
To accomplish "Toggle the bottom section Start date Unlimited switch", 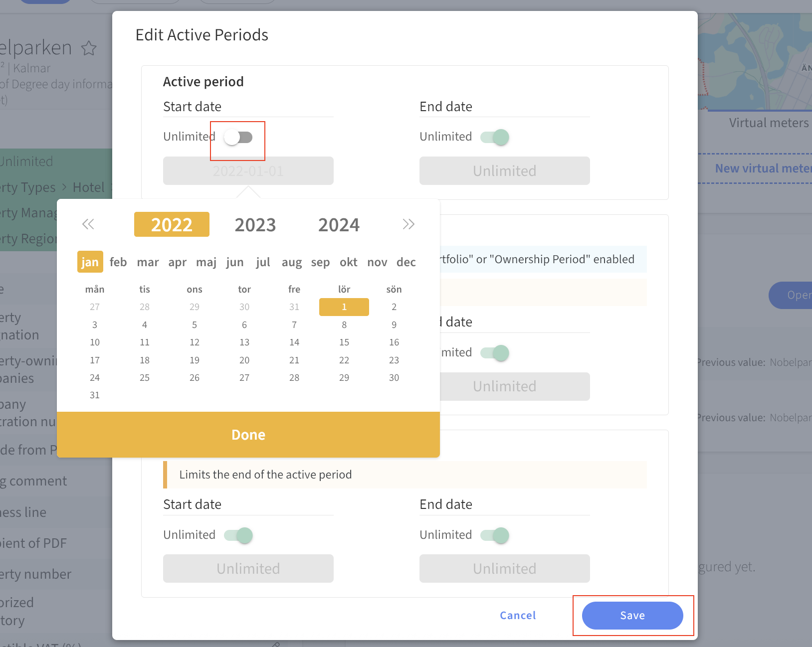I will (x=238, y=535).
